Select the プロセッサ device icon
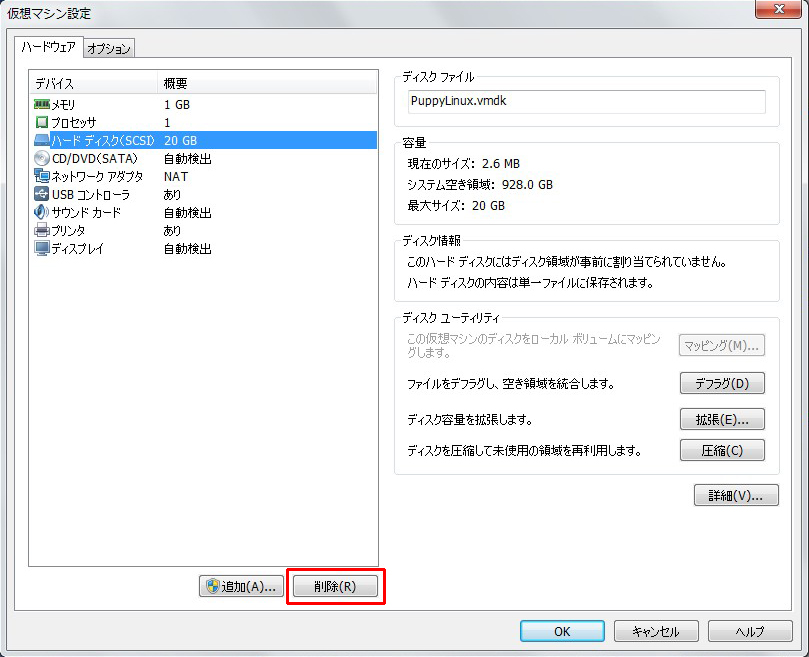This screenshot has width=809, height=657. (x=42, y=122)
